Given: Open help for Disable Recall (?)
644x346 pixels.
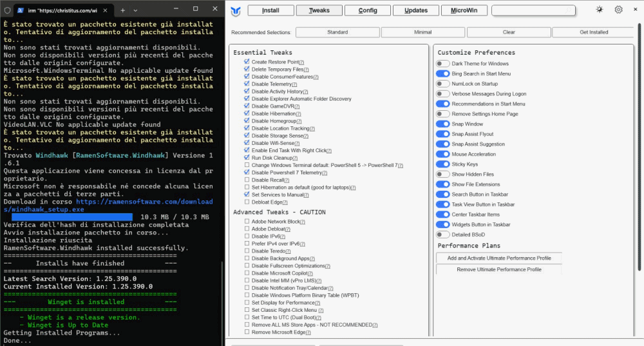Looking at the screenshot, I should (x=287, y=180).
